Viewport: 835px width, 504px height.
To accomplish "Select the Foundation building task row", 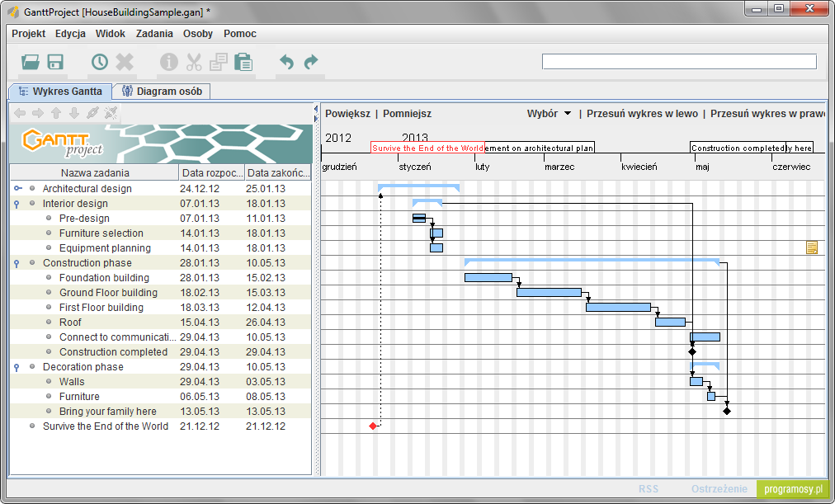I will tap(160, 278).
